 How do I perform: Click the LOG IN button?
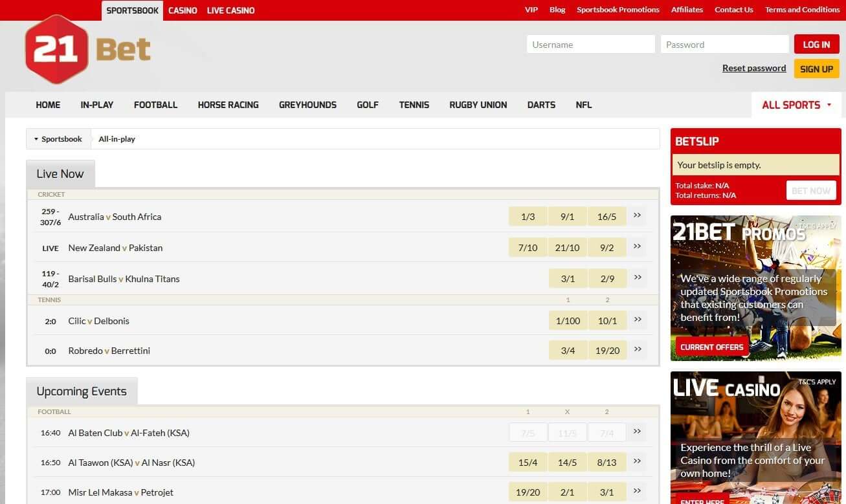(x=816, y=45)
